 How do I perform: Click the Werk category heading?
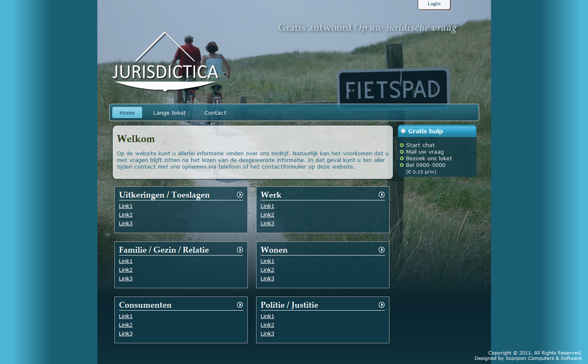point(271,195)
